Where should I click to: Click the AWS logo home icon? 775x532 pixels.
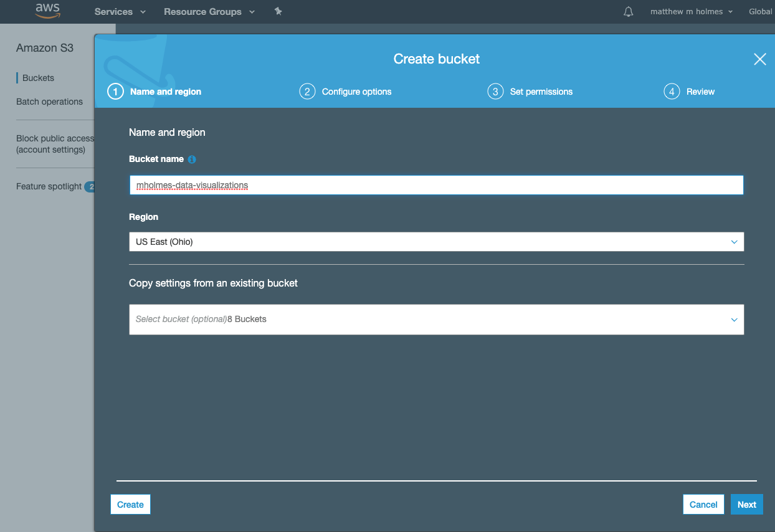(47, 11)
